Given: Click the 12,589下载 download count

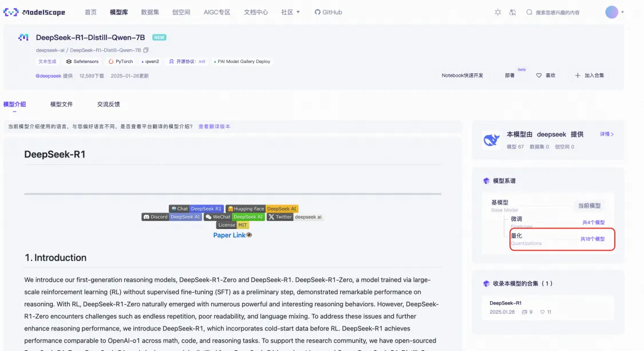Looking at the screenshot, I should 92,76.
